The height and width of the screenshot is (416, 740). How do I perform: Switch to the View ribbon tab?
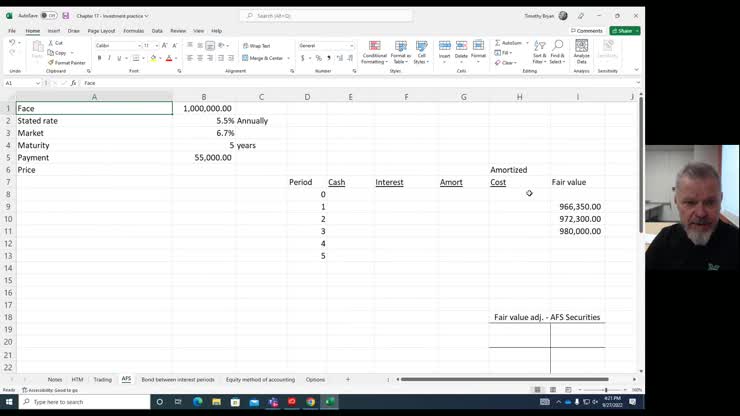[x=199, y=31]
